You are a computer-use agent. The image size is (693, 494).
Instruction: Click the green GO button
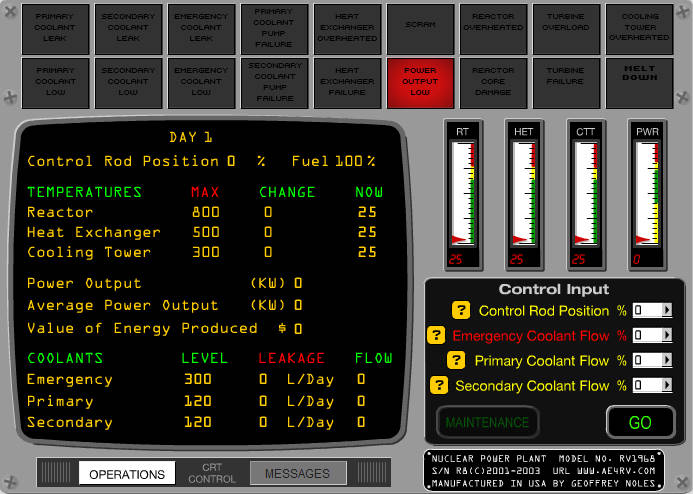640,422
